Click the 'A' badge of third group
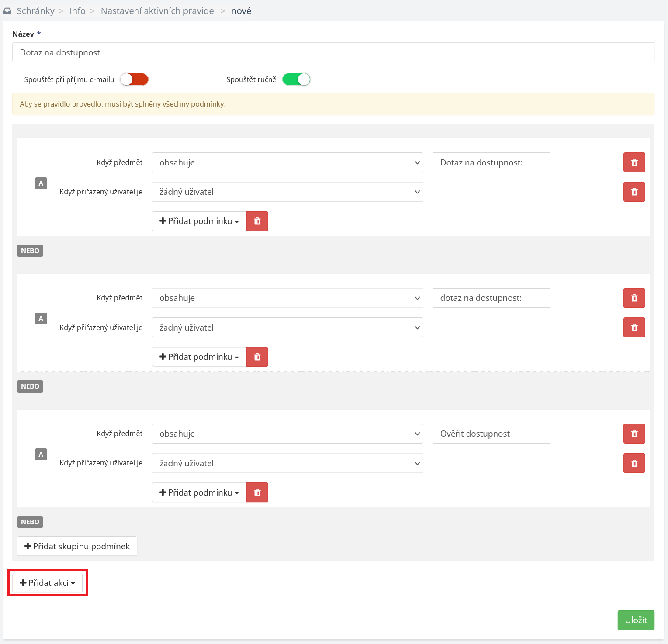 [41, 455]
